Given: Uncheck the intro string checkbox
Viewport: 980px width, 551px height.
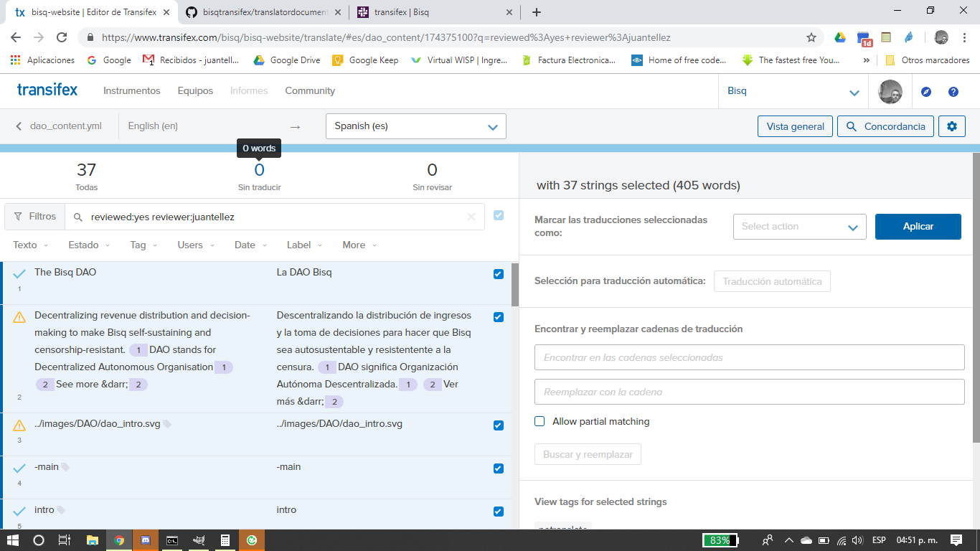Looking at the screenshot, I should pyautogui.click(x=499, y=512).
